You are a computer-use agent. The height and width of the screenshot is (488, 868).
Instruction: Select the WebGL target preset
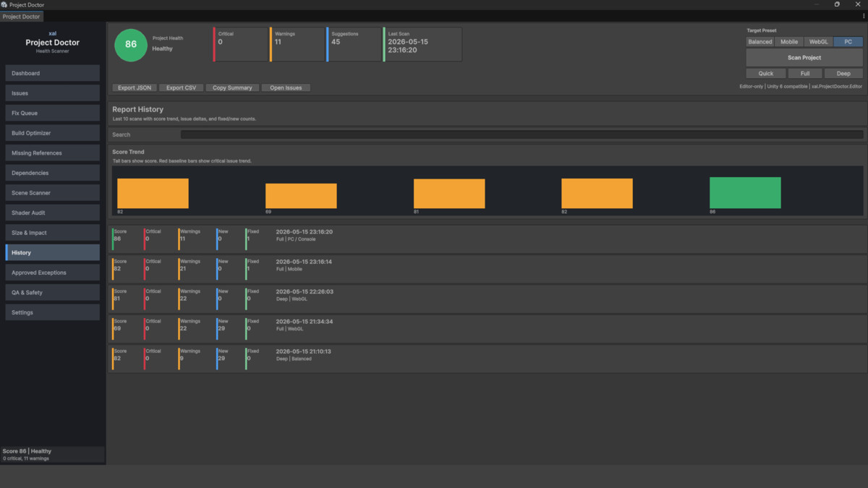click(x=819, y=42)
